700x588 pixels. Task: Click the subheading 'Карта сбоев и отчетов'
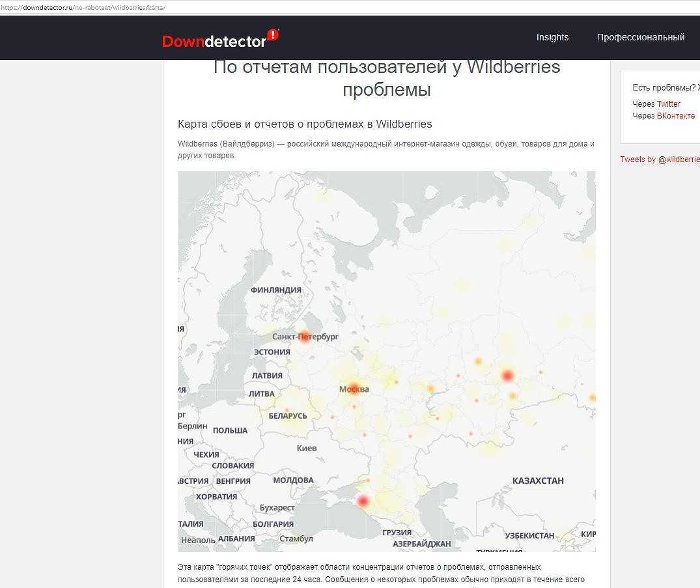click(x=305, y=124)
